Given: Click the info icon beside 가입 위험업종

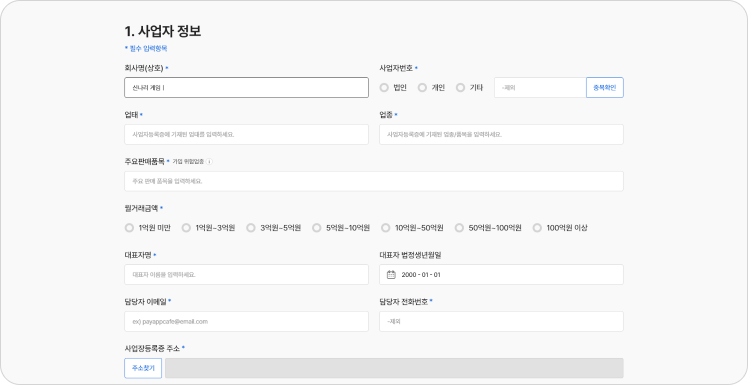Looking at the screenshot, I should (x=209, y=162).
